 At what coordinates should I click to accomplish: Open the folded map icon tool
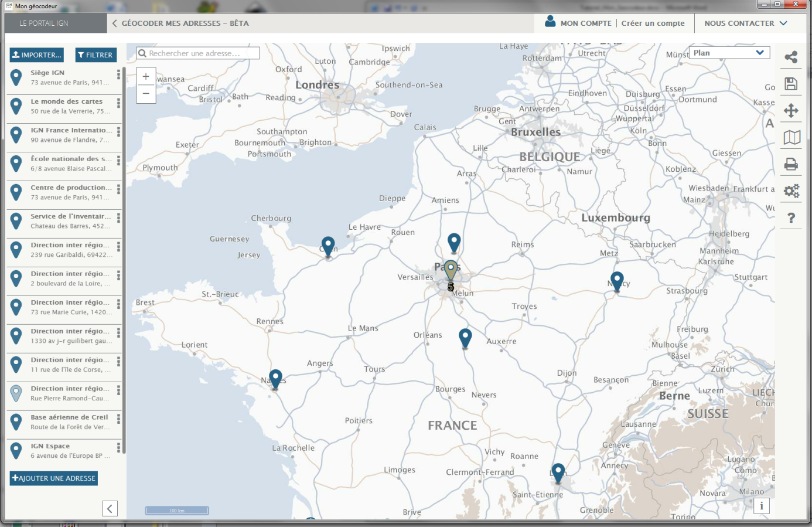coord(791,137)
